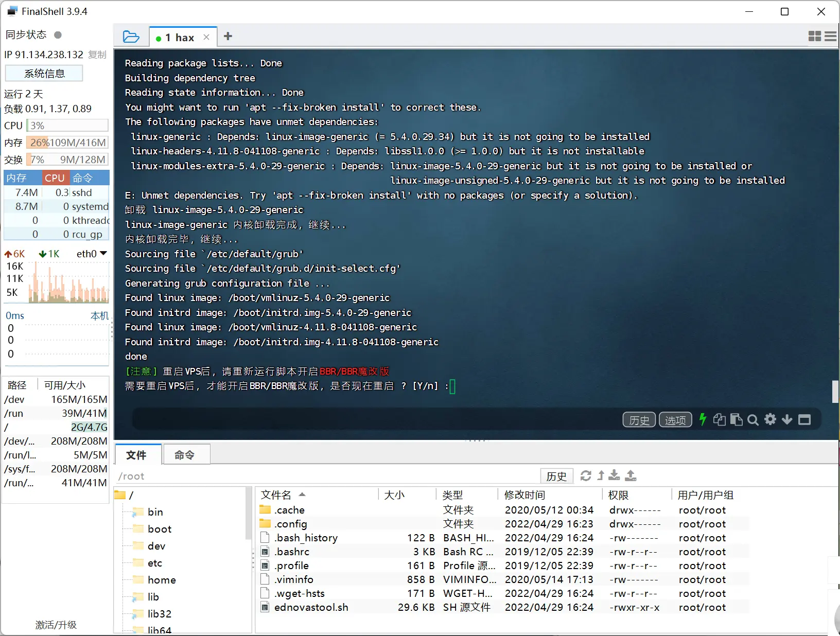Copy the IP address via 复制 link
Image resolution: width=840 pixels, height=636 pixels.
pos(97,55)
